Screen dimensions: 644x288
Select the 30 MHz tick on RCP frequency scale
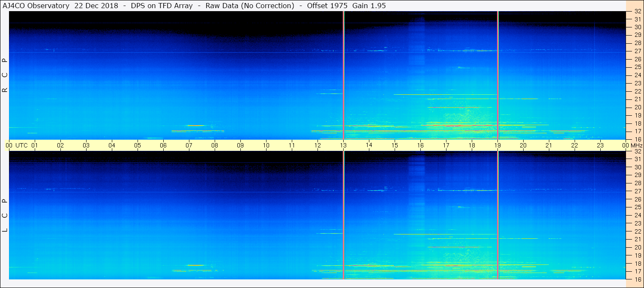638,27
